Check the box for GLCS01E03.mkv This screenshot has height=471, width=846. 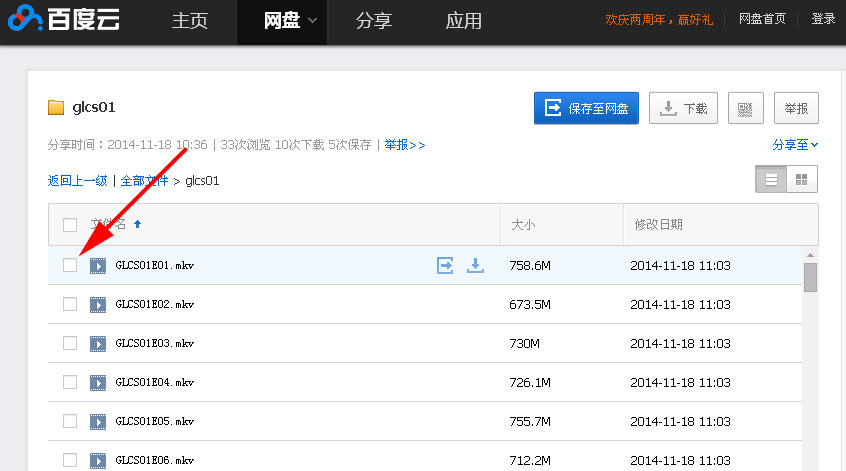[x=70, y=343]
